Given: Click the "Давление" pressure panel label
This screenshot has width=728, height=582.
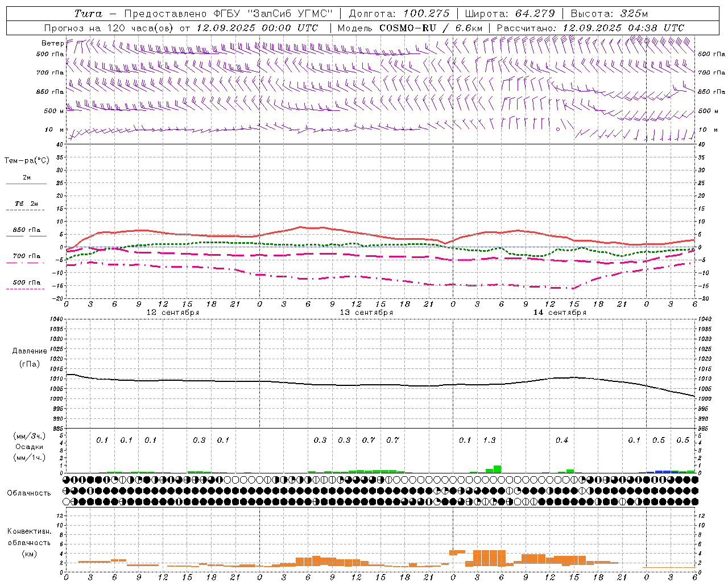Looking at the screenshot, I should click(30, 351).
